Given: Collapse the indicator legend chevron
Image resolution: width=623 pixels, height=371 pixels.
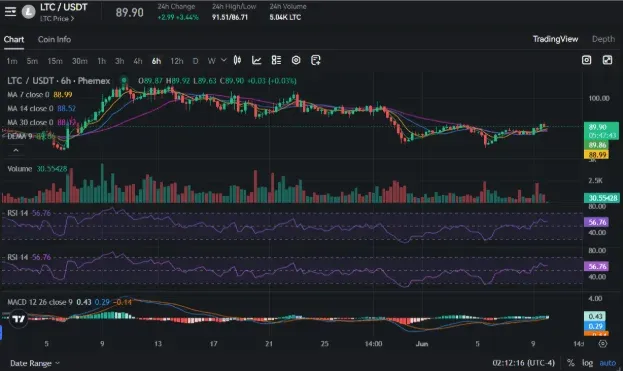Looking at the screenshot, I should click(x=16, y=150).
